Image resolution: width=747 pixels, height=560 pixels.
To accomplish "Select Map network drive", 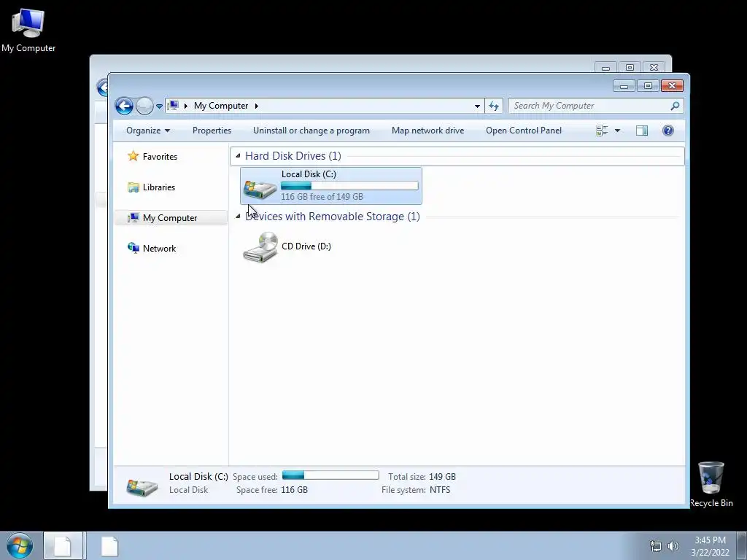I will coord(427,131).
